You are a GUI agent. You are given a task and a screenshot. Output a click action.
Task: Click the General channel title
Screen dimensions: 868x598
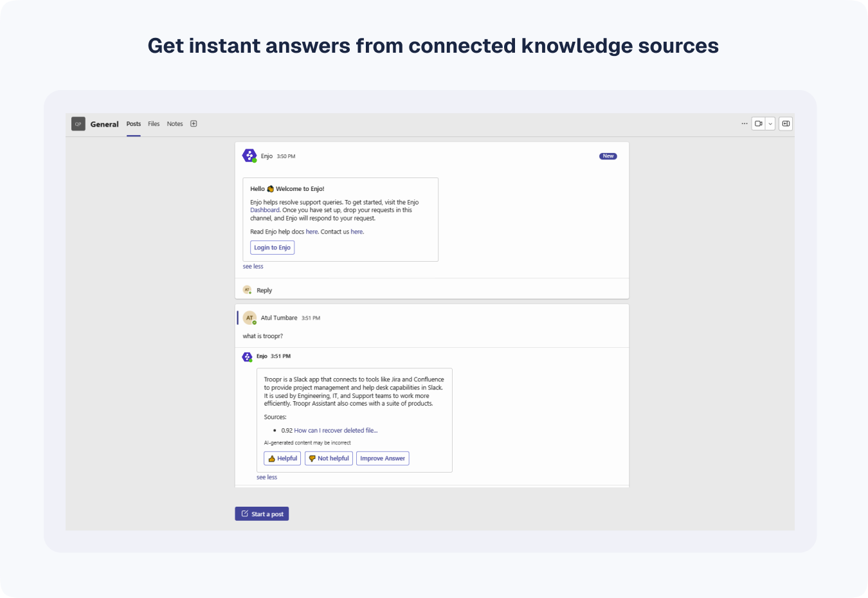[x=104, y=124]
